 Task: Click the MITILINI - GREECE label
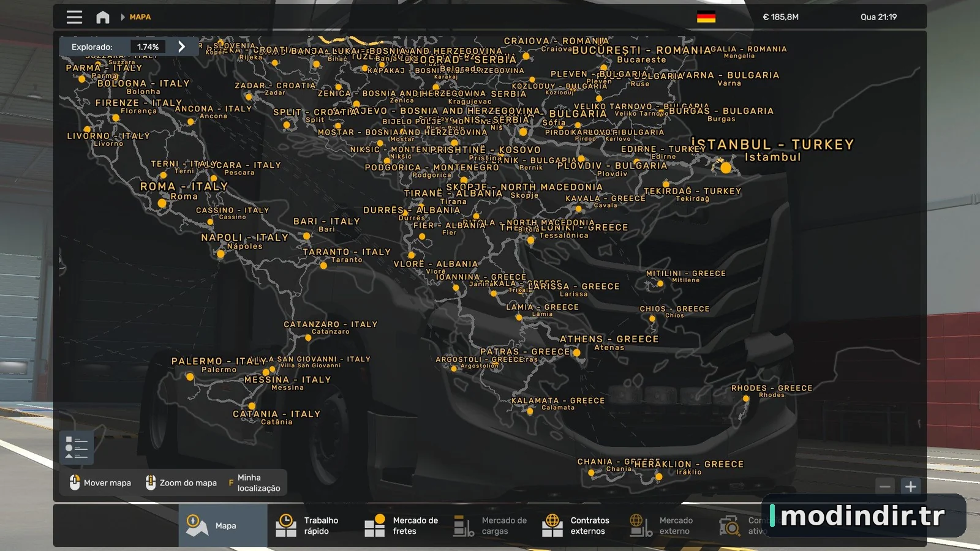click(685, 274)
